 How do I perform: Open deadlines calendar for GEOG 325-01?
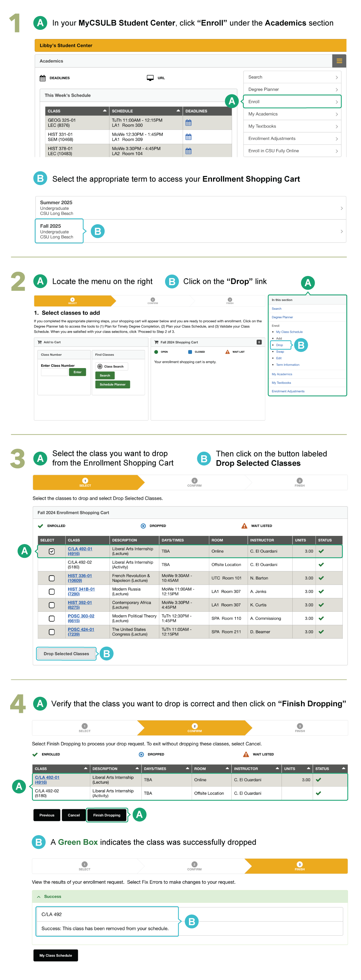coord(188,123)
